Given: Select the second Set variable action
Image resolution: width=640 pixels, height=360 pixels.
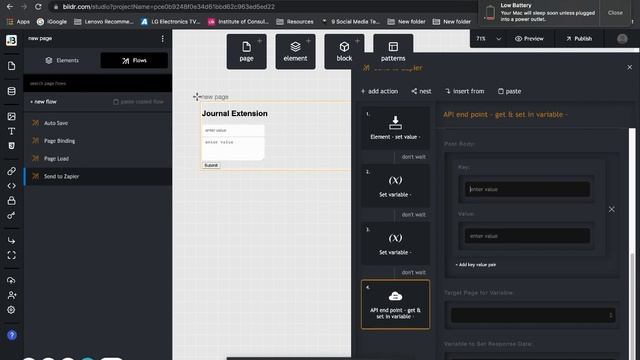Looking at the screenshot, I should (x=395, y=244).
